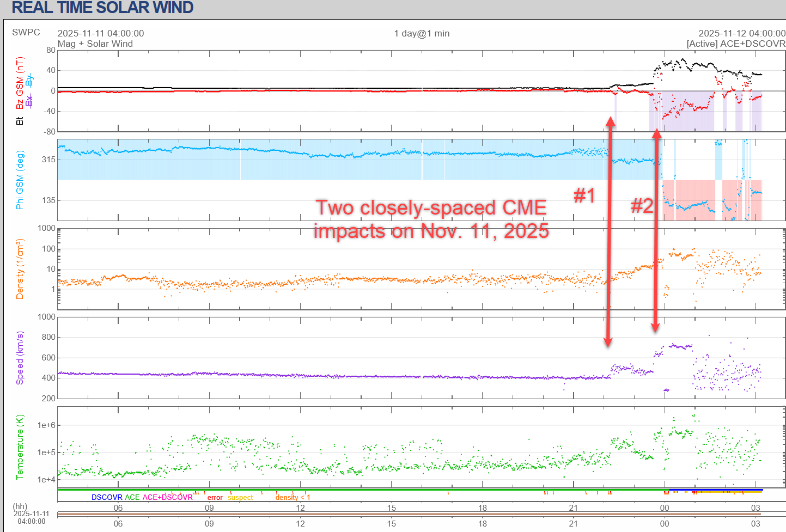Click the Speed (km/s) axis label
Screen dimensions: 786x532
click(20, 358)
